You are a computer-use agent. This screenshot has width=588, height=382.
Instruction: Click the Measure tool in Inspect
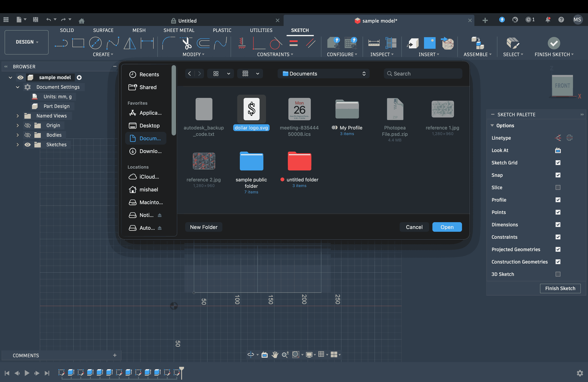[x=374, y=43]
